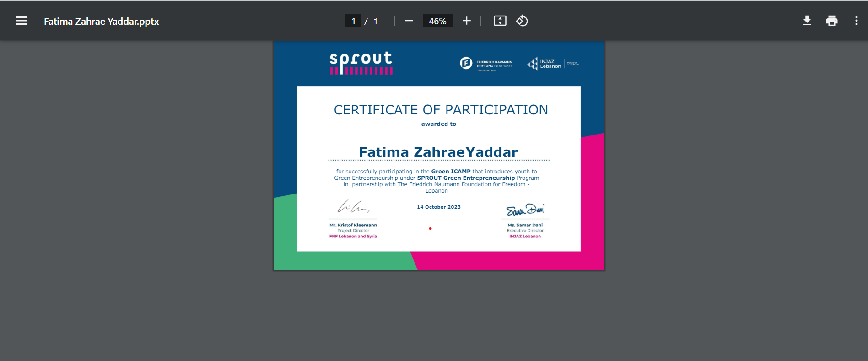
Task: Click the zoom in plus button
Action: pyautogui.click(x=466, y=21)
